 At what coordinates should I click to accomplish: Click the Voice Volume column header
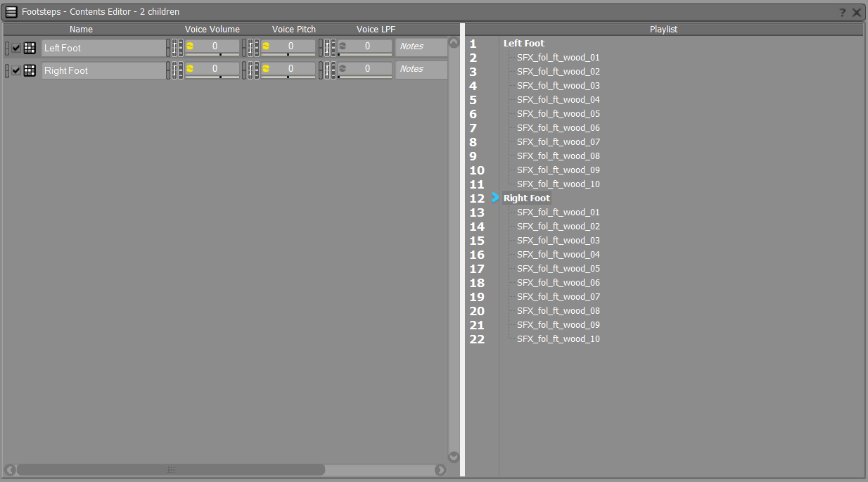[212, 30]
